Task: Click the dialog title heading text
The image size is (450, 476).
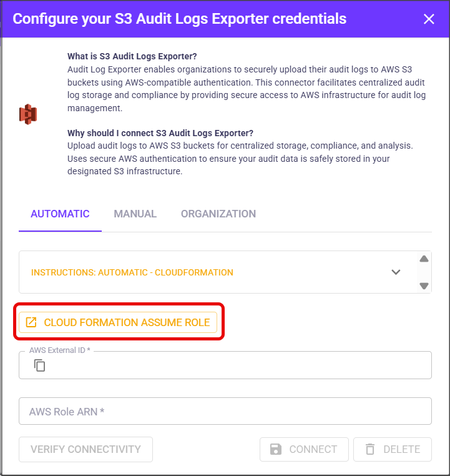Action: click(180, 19)
